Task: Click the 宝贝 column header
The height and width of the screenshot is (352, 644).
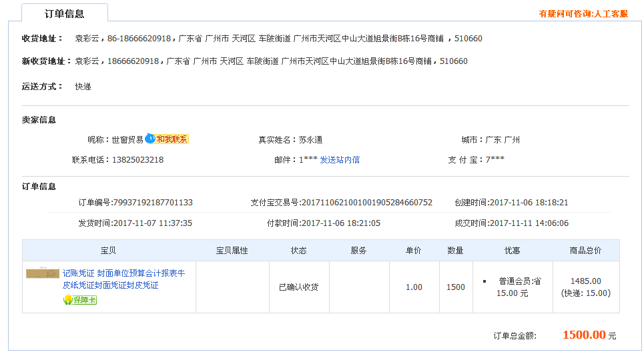Action: click(109, 251)
